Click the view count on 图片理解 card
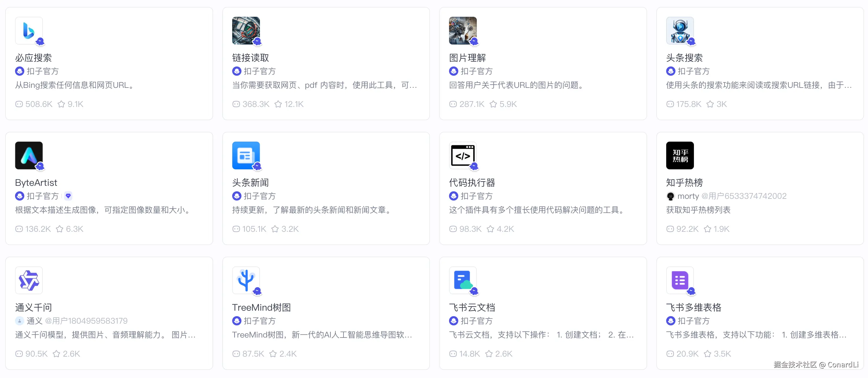The width and height of the screenshot is (868, 378). [x=467, y=104]
